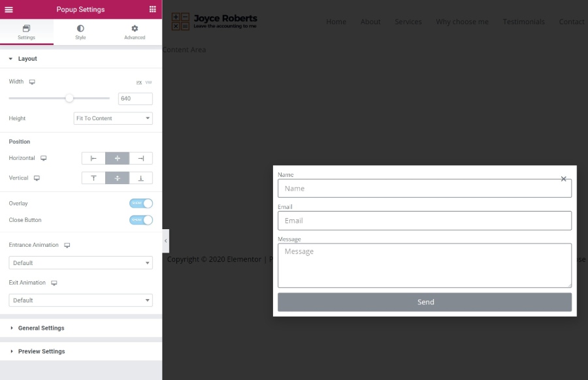Click the Joyce Roberts logo
Image resolution: width=588 pixels, height=380 pixels.
(x=214, y=22)
